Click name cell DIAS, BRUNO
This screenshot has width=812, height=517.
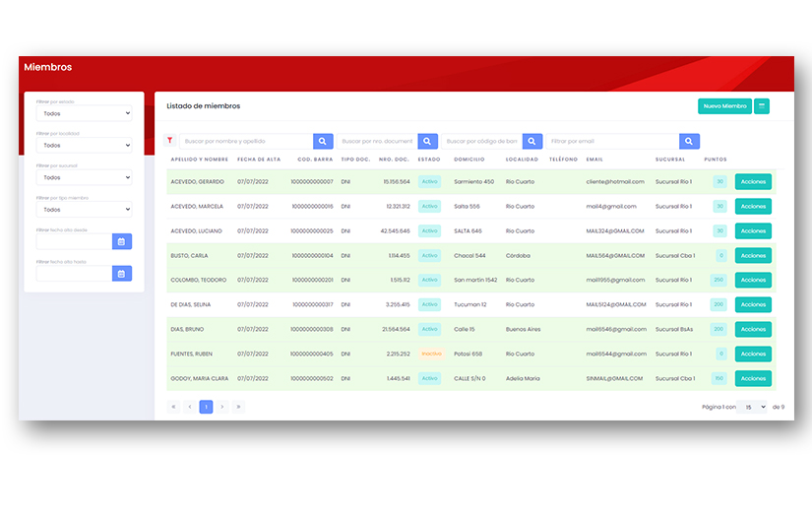(187, 329)
